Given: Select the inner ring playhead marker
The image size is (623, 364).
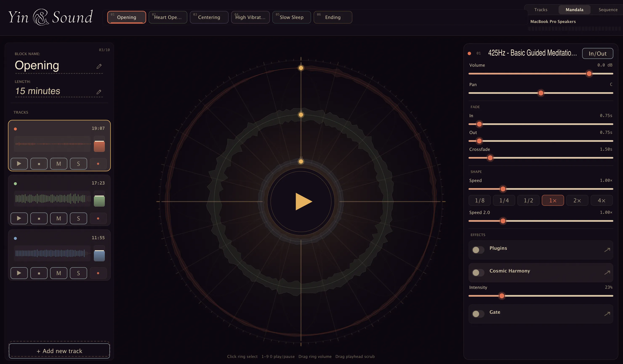Looking at the screenshot, I should (301, 162).
